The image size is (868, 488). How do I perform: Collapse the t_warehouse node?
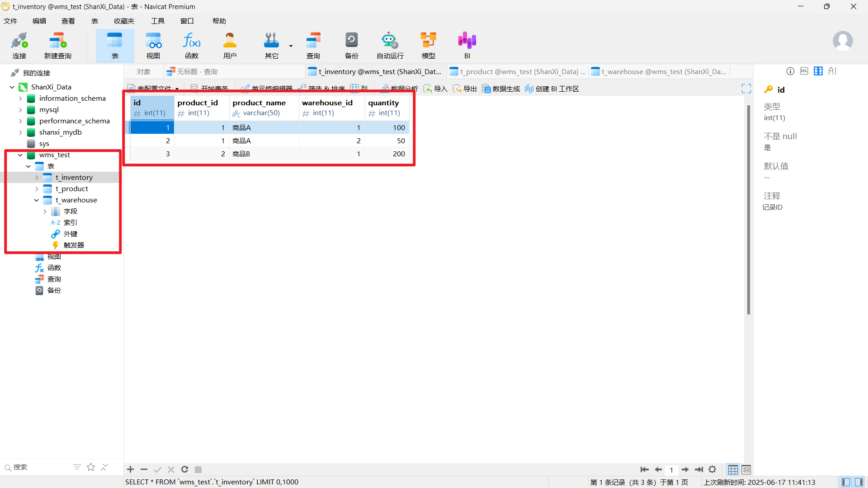pyautogui.click(x=36, y=200)
